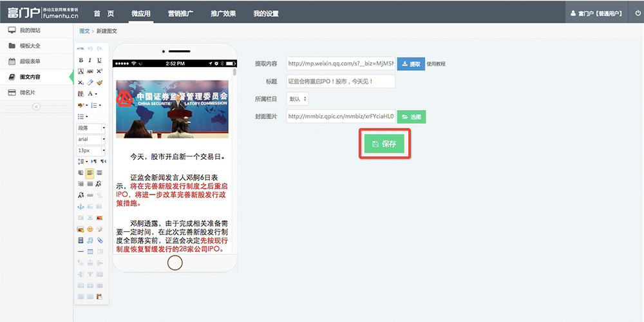Image resolution: width=644 pixels, height=322 pixels.
Task: Click the paste as plain text icon
Action: [80, 93]
